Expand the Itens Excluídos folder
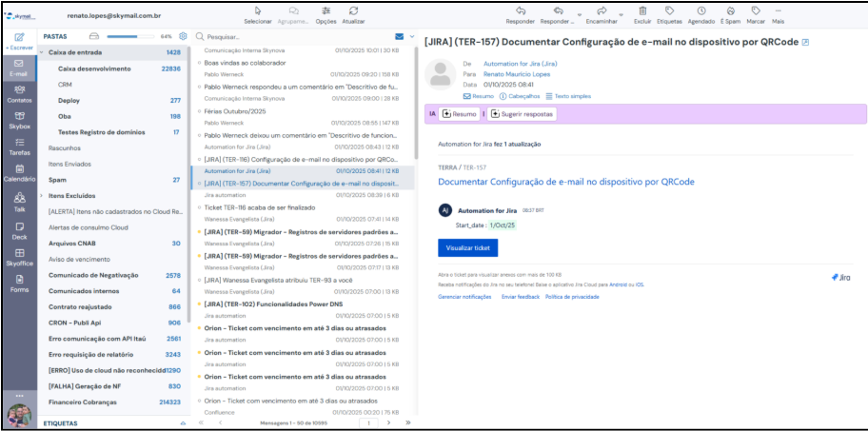The width and height of the screenshot is (868, 431). (43, 195)
